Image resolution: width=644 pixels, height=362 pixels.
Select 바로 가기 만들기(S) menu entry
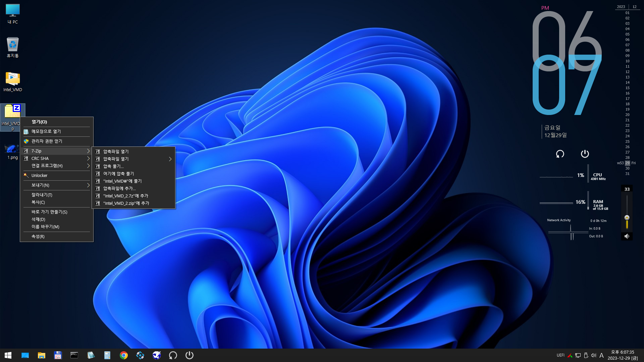tap(57, 212)
